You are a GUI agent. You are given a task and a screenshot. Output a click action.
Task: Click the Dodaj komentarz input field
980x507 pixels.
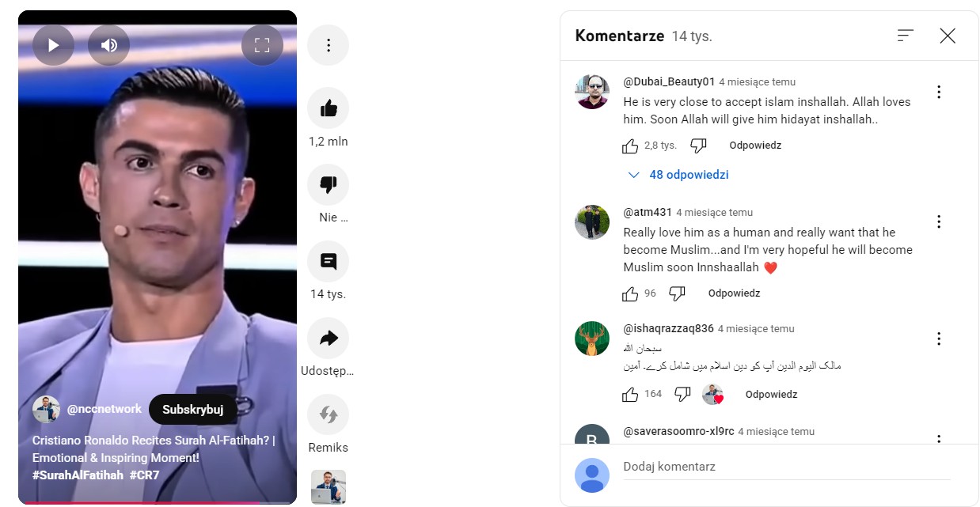786,467
